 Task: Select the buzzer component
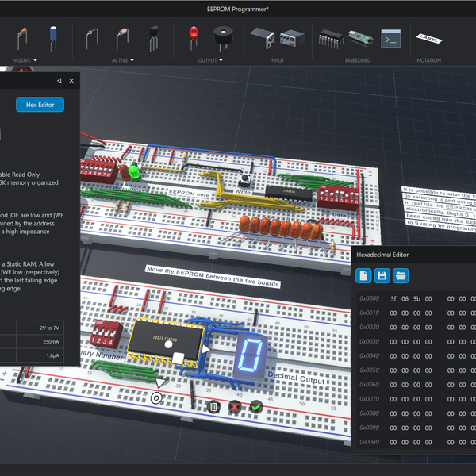(x=223, y=38)
